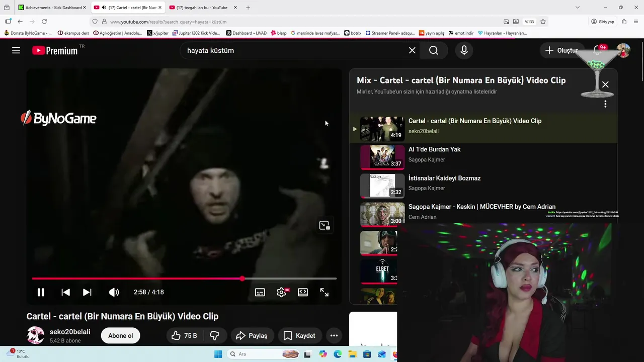Launch Copilot from taskbar
Image resolution: width=644 pixels, height=362 pixels.
(x=323, y=354)
